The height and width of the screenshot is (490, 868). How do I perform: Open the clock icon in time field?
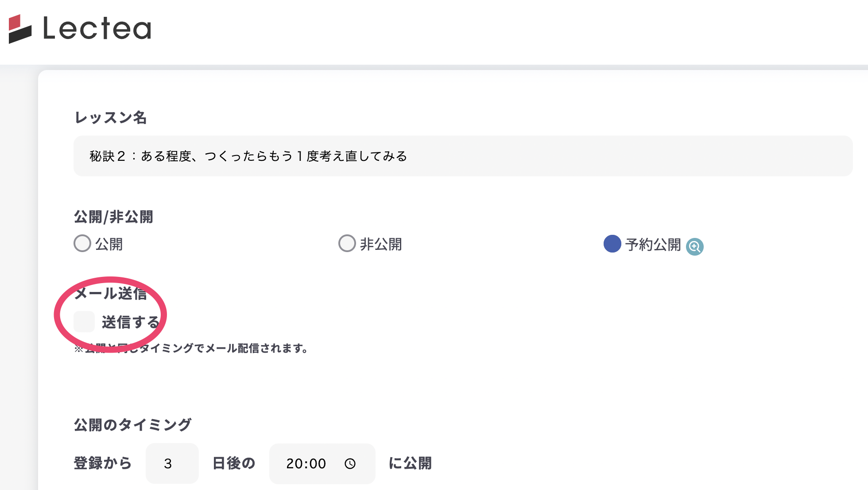[350, 463]
